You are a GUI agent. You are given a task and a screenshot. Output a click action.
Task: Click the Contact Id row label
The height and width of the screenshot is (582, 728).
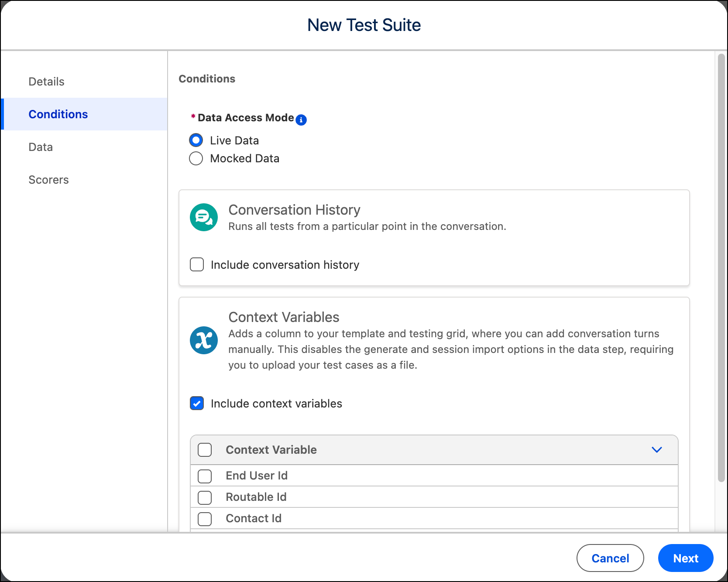(254, 518)
